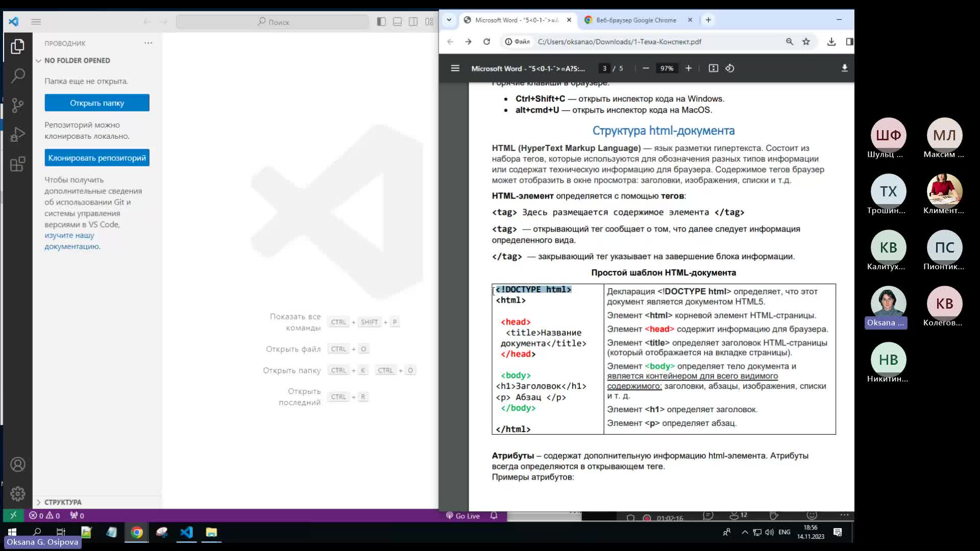
Task: Fit PDF to page
Action: 714,68
